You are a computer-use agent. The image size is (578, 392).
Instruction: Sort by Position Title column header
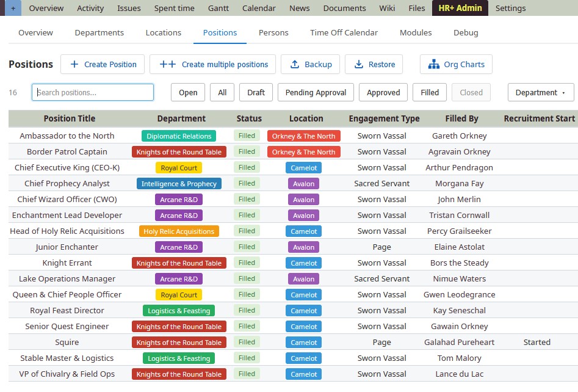pyautogui.click(x=70, y=118)
